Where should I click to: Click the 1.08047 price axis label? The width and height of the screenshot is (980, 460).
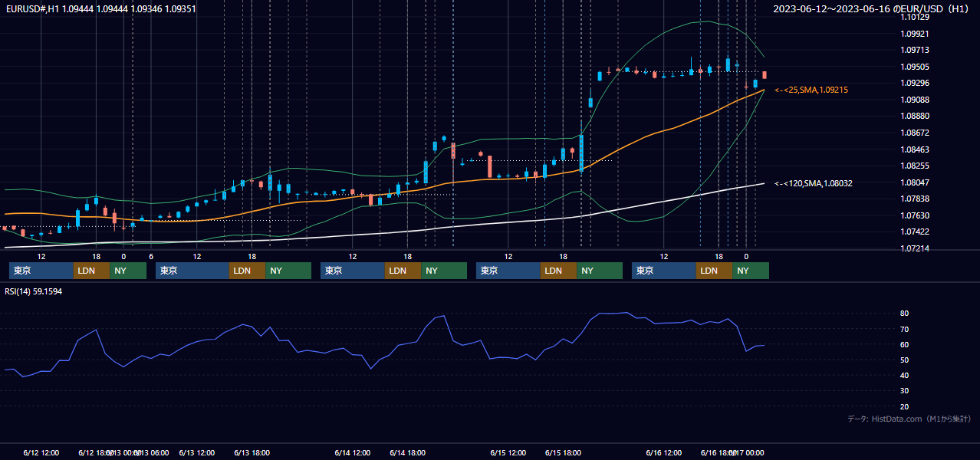click(x=916, y=182)
